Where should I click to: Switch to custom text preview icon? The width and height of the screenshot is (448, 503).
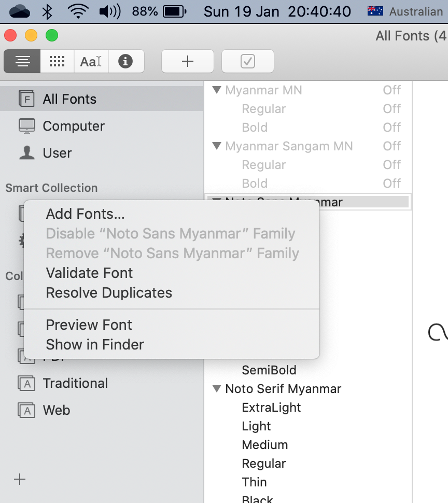click(91, 62)
